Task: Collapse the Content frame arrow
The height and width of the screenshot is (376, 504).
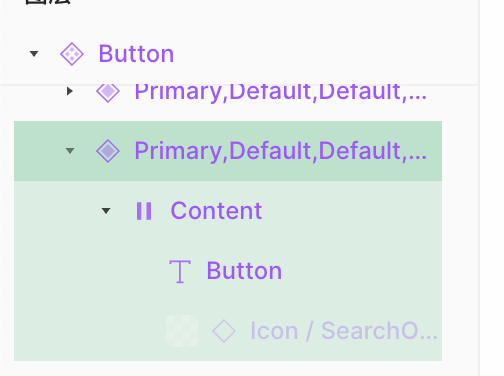Action: [106, 211]
